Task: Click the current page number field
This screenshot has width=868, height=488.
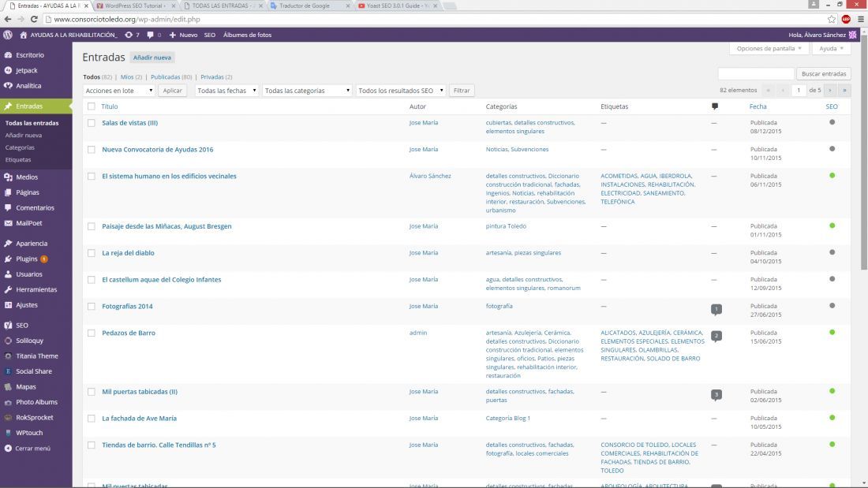Action: tap(799, 90)
